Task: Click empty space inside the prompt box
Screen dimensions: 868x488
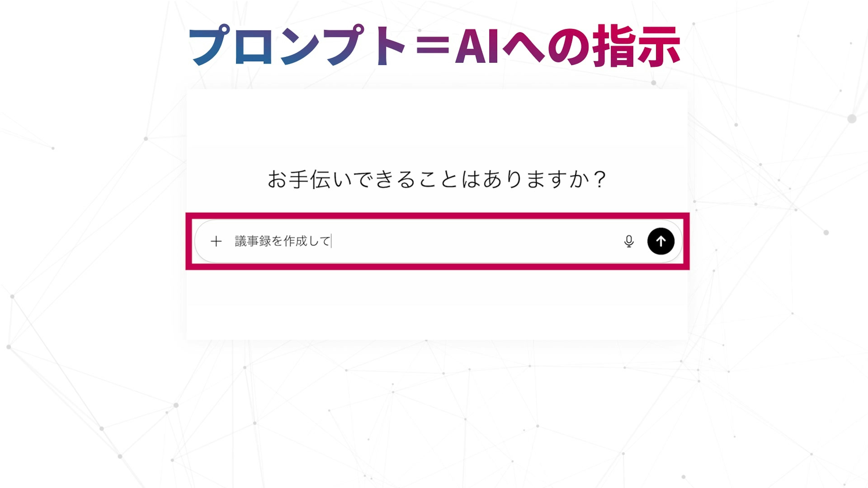Action: point(472,241)
